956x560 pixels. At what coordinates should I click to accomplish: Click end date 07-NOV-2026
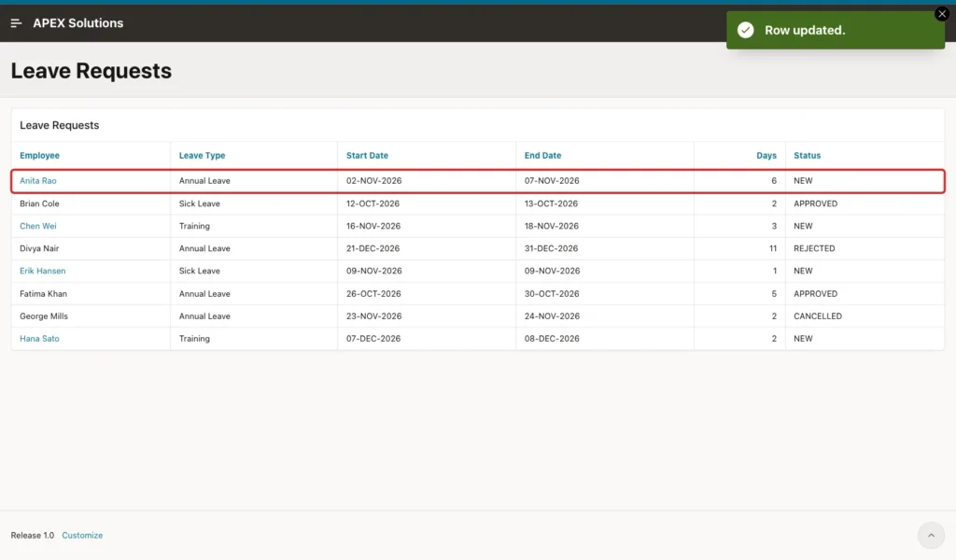click(x=552, y=181)
